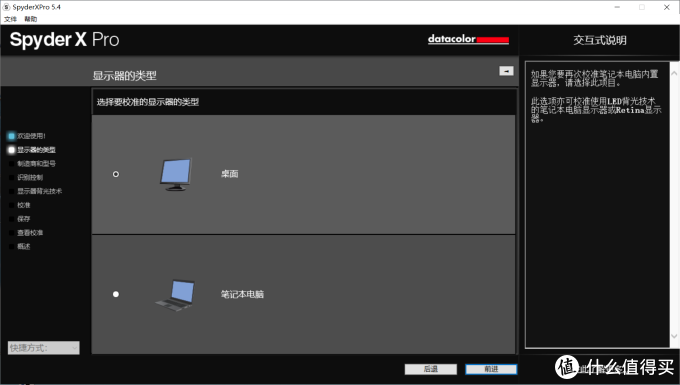Minimize the SpyderXPro window
Viewport: 680px width, 385px height.
click(x=617, y=7)
